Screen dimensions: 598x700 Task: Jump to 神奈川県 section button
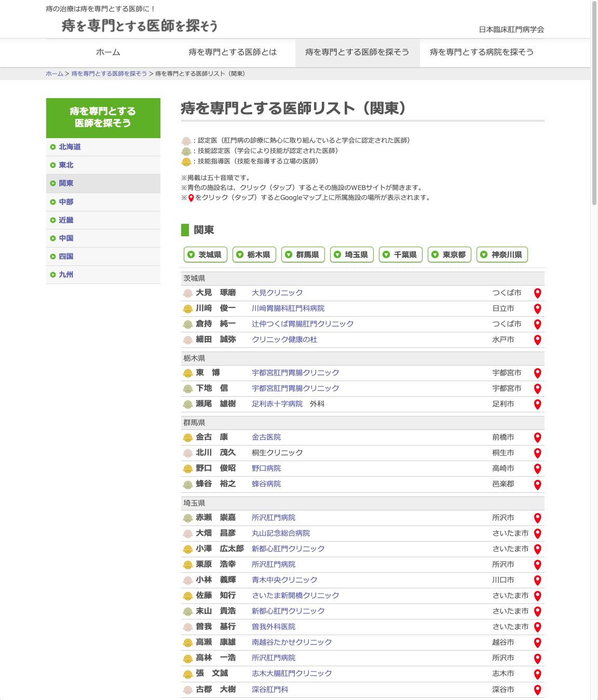(502, 254)
